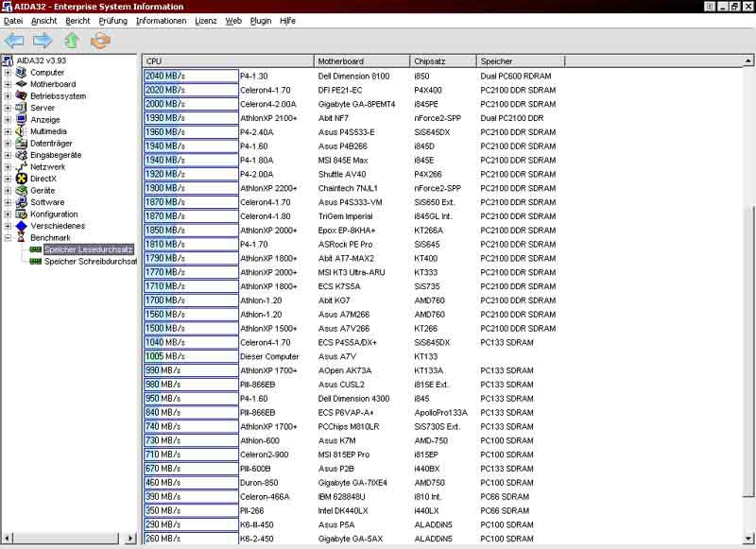Click the 2040 MB/s result bar
Screen dimensions: 756x549
pyautogui.click(x=191, y=77)
